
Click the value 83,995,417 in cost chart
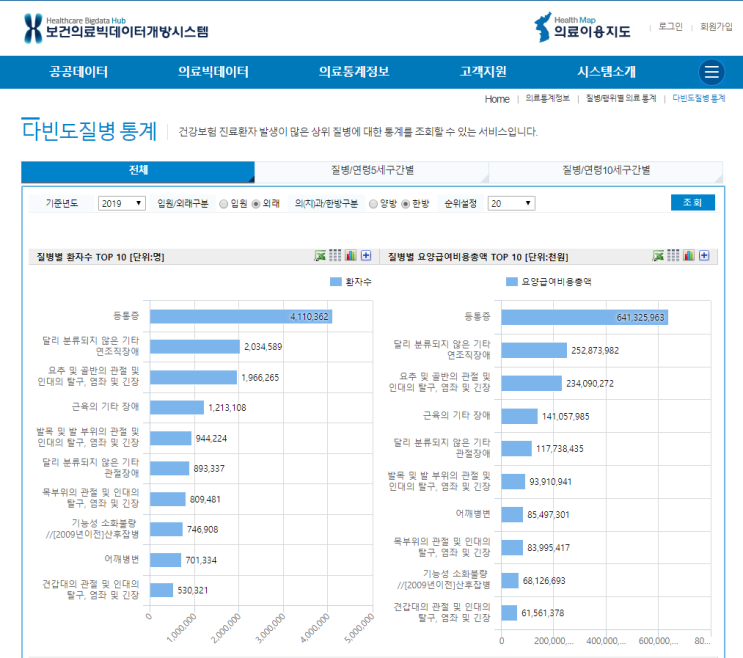tap(548, 548)
